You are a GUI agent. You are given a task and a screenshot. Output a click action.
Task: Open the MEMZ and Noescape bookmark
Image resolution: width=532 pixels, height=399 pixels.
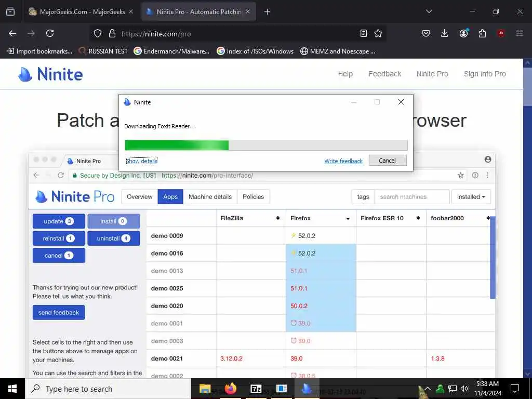338,51
